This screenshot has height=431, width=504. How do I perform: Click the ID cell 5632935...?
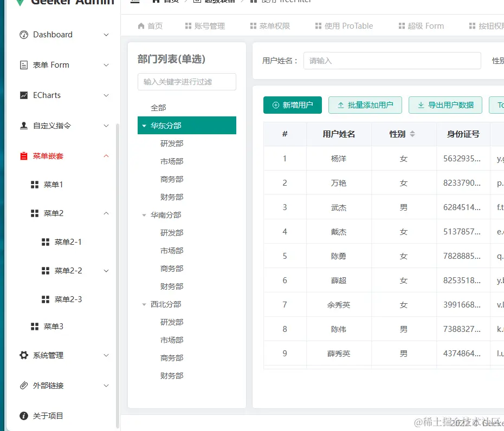coord(462,159)
